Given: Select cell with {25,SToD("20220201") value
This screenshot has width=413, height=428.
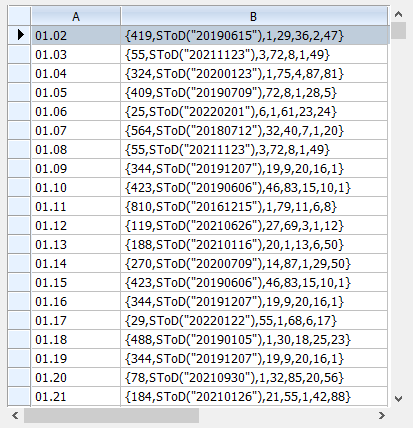Looking at the screenshot, I should (x=254, y=111).
